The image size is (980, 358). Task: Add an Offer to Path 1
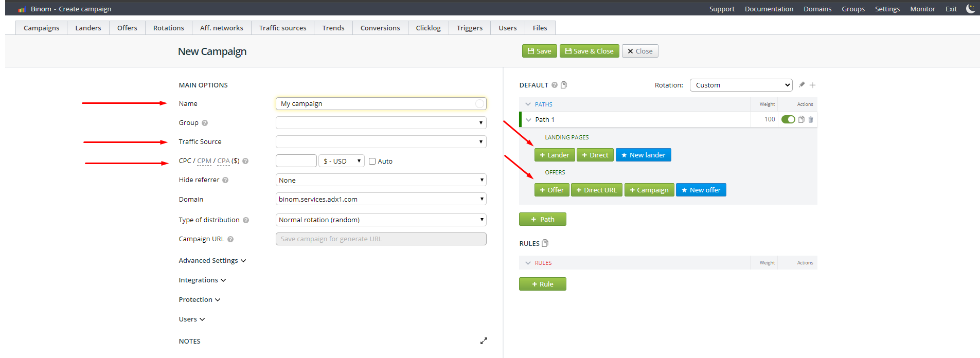click(x=552, y=190)
